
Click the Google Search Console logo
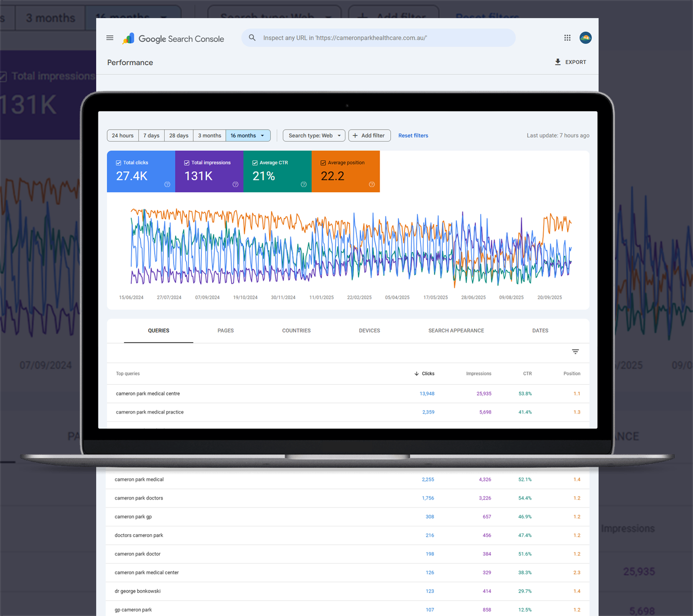tap(173, 39)
